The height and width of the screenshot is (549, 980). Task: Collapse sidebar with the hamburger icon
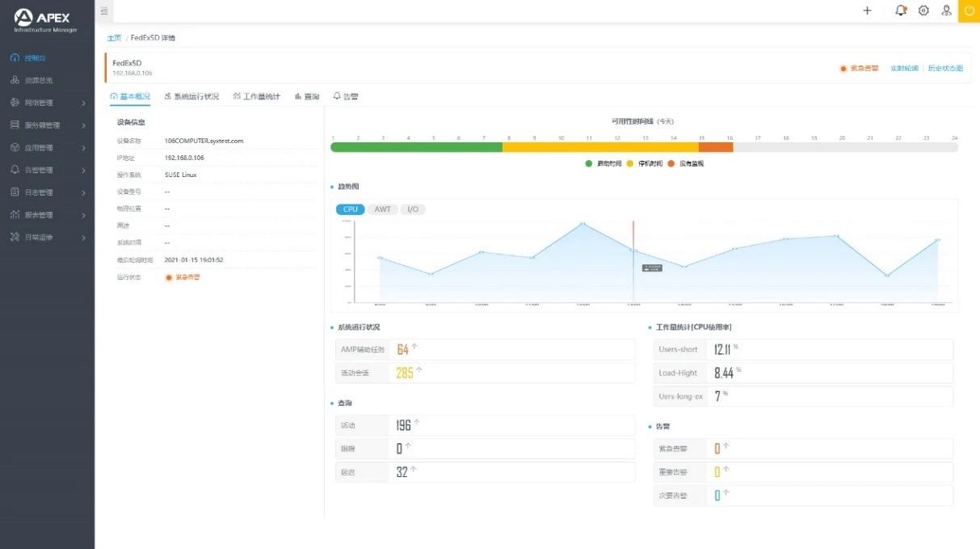click(x=104, y=11)
